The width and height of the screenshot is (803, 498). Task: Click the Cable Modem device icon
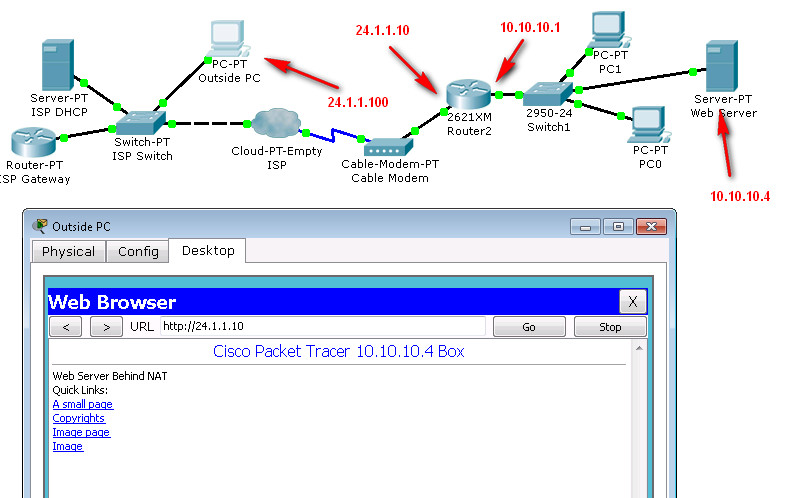point(388,147)
